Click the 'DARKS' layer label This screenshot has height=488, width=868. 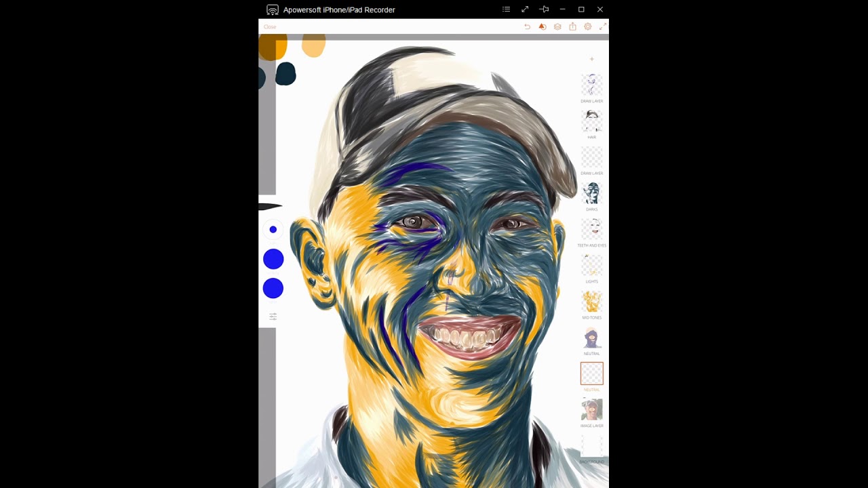(592, 209)
